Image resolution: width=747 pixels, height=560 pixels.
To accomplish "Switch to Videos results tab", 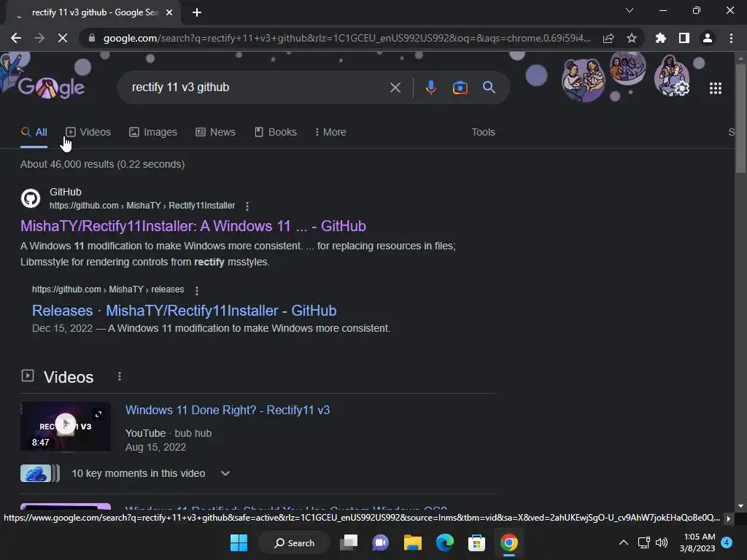I will pyautogui.click(x=88, y=133).
